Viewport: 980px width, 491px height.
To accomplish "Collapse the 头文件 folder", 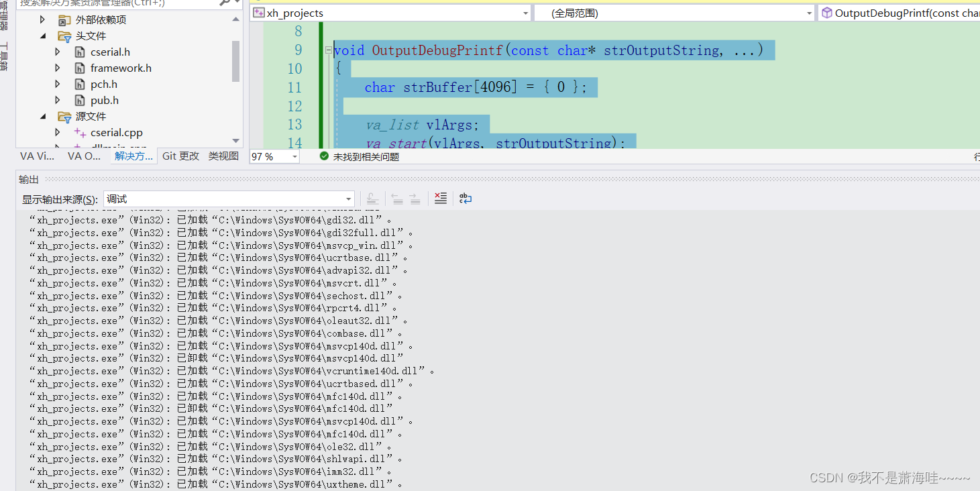I will click(42, 36).
